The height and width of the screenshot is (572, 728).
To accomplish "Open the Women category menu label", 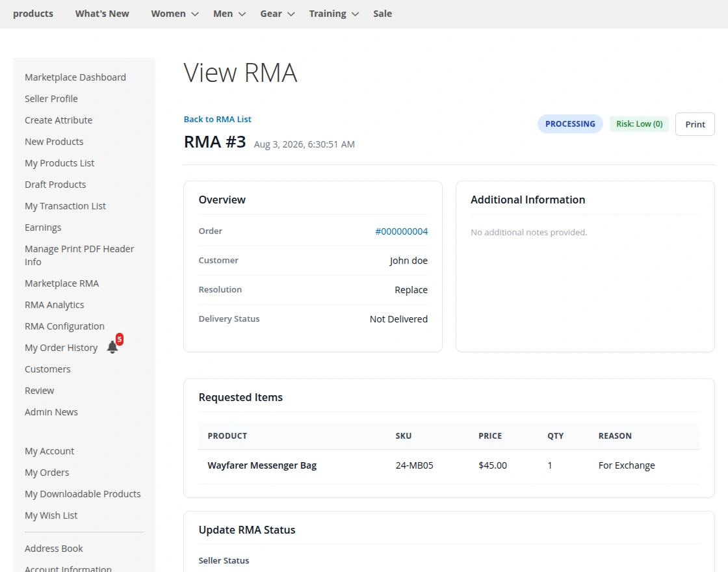I will pos(168,14).
